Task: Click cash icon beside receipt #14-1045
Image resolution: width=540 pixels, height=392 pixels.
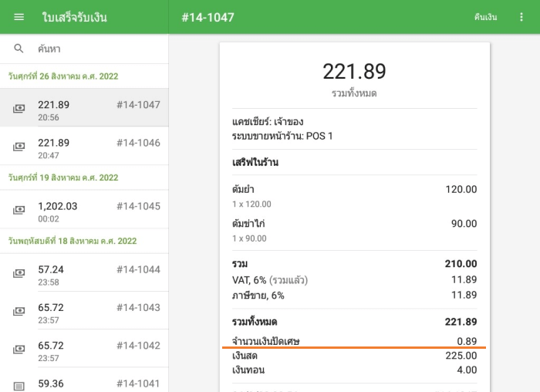Action: [19, 211]
